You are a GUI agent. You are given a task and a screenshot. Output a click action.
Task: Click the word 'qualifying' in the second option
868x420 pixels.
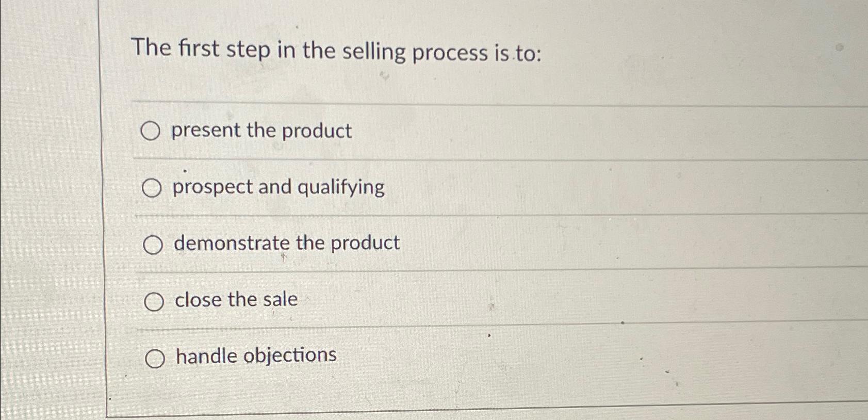point(341,188)
